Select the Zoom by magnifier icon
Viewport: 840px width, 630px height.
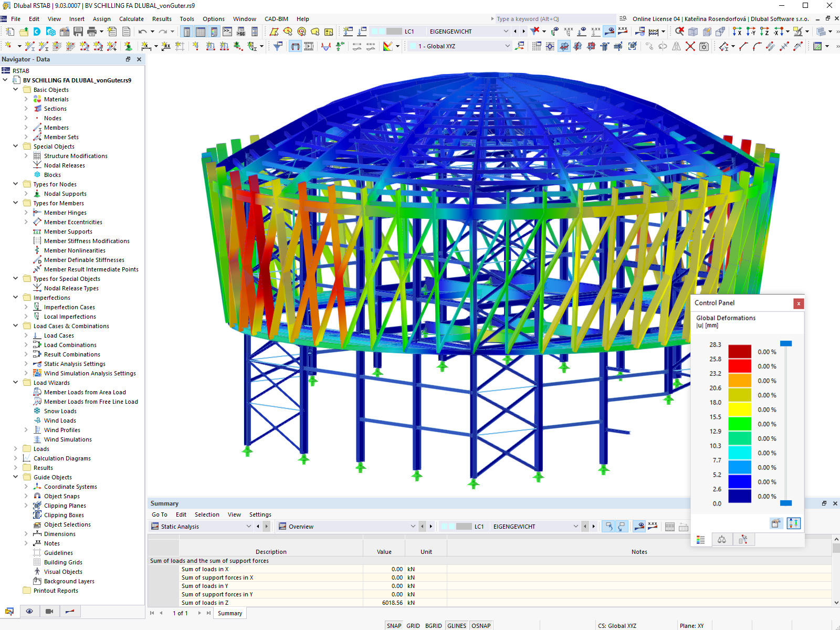pos(679,31)
